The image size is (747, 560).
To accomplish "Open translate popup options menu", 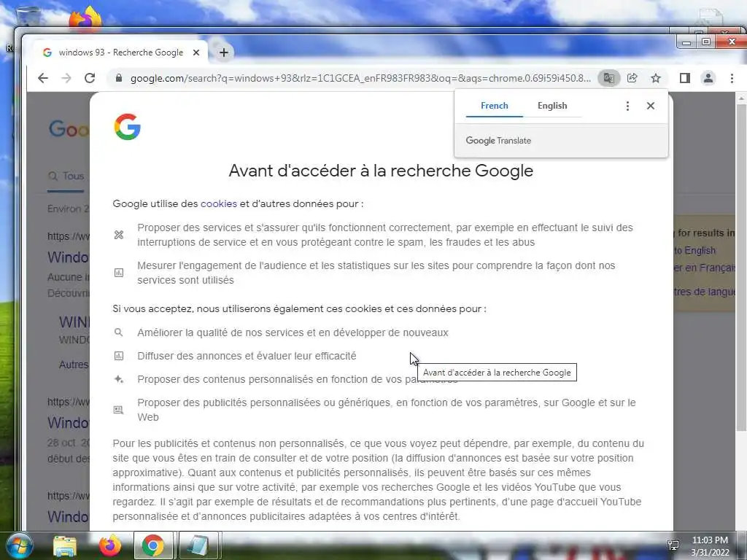I will click(x=627, y=106).
